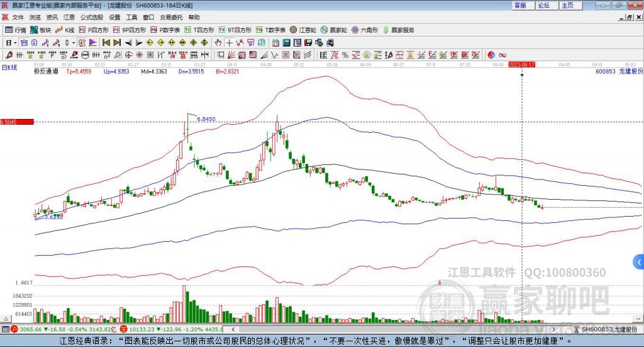644x347 pixels.
Task: Click the 600853 龙建股份 stock label
Action: point(619,71)
